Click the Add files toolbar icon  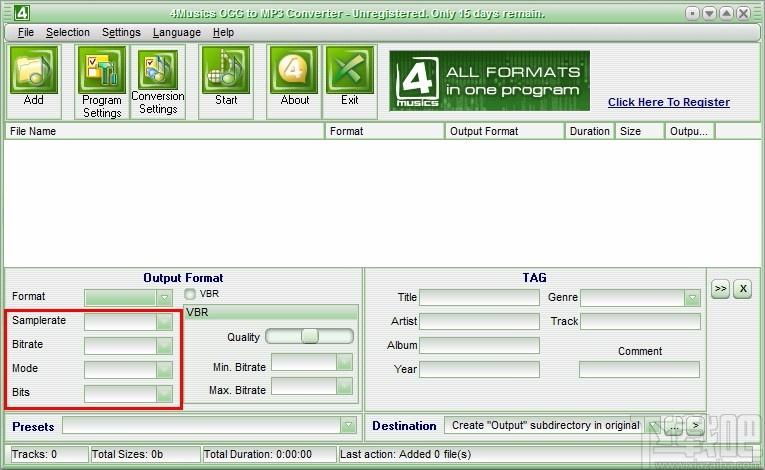(33, 70)
